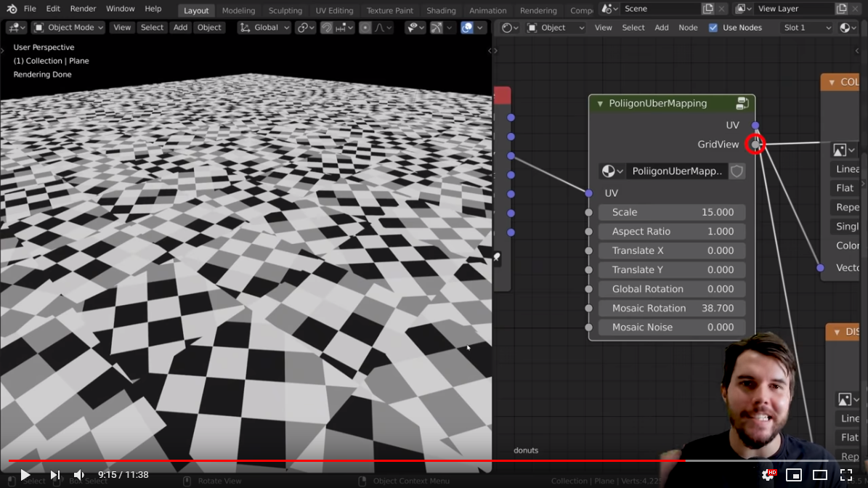Click the video play button
The width and height of the screenshot is (868, 488).
pos(25,475)
